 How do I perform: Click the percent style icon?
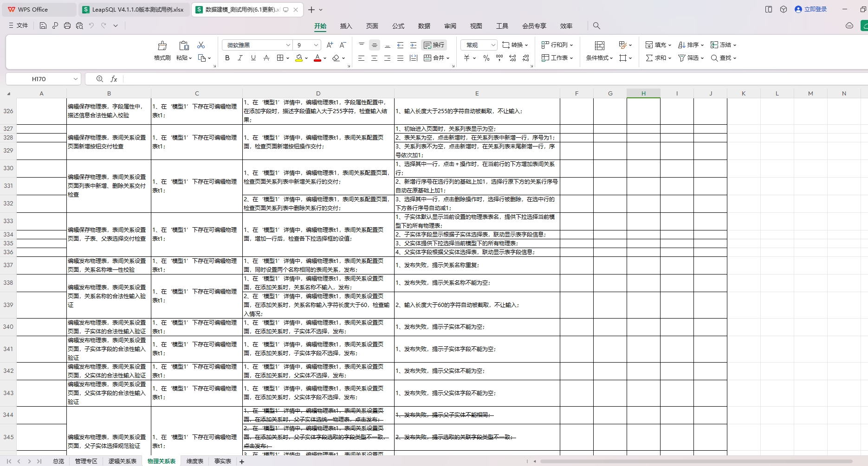point(486,58)
